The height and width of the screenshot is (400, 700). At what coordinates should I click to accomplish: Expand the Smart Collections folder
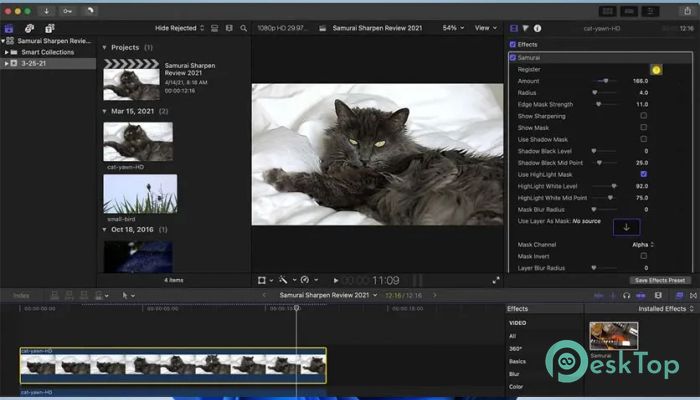[x=7, y=52]
